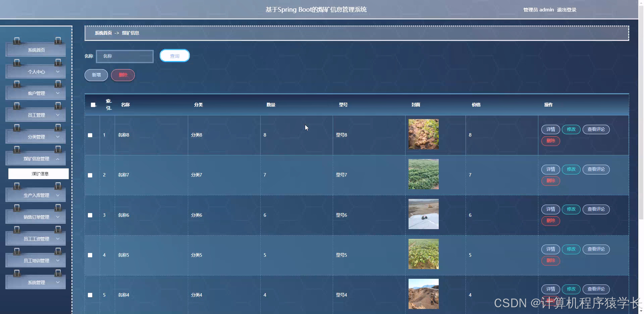This screenshot has height=314, width=644.
Task: Tick the checkbox for row 名称8
Action: (90, 135)
